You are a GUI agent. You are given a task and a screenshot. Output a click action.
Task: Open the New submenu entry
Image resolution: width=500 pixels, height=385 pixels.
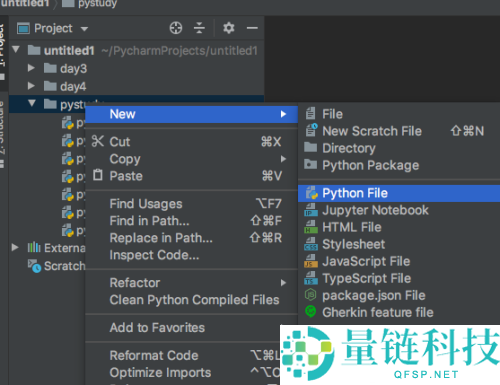pyautogui.click(x=192, y=114)
